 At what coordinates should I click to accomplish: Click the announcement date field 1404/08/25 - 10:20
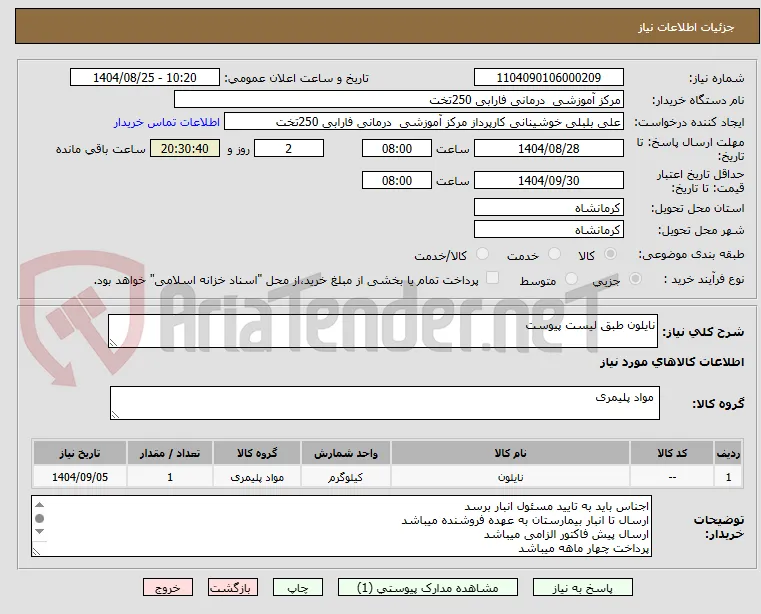pyautogui.click(x=145, y=78)
